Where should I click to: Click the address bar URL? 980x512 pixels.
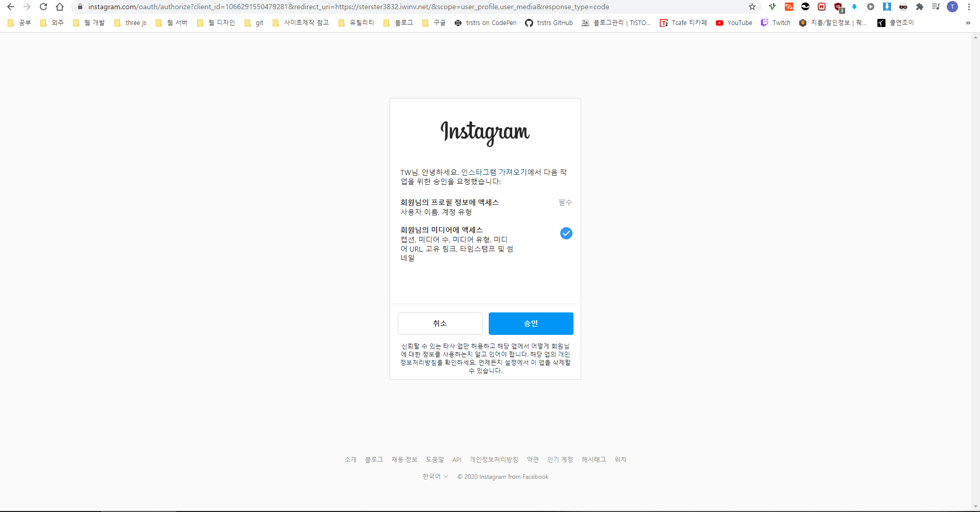point(348,7)
